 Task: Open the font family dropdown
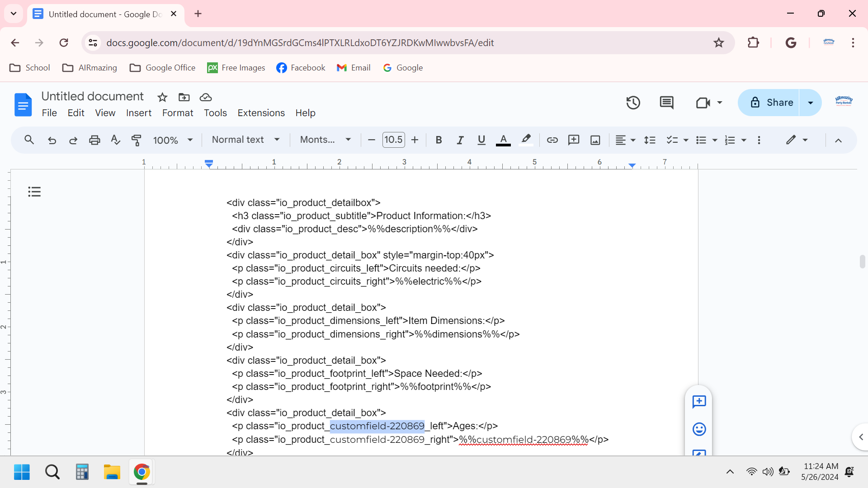[x=325, y=140]
